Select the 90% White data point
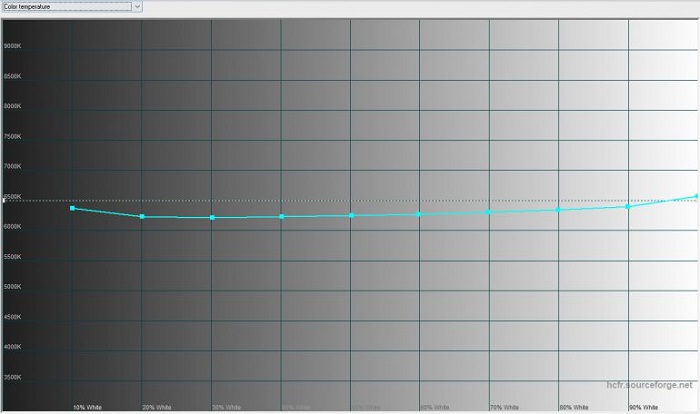Image resolution: width=700 pixels, height=414 pixels. click(x=628, y=206)
